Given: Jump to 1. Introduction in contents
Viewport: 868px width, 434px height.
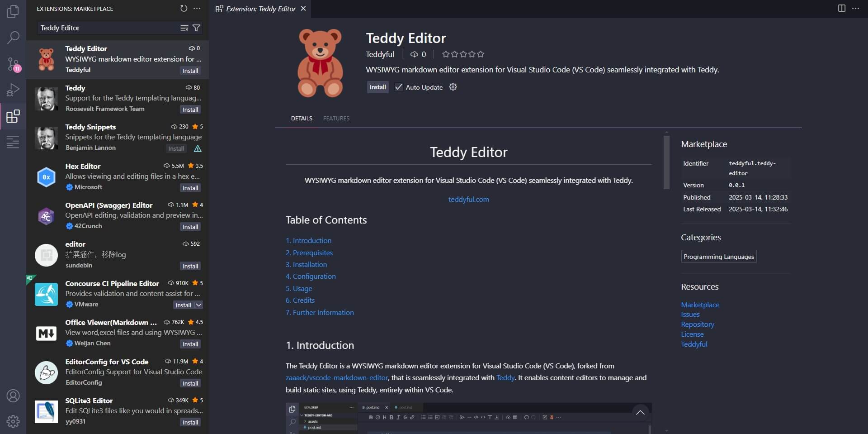Looking at the screenshot, I should coord(308,240).
